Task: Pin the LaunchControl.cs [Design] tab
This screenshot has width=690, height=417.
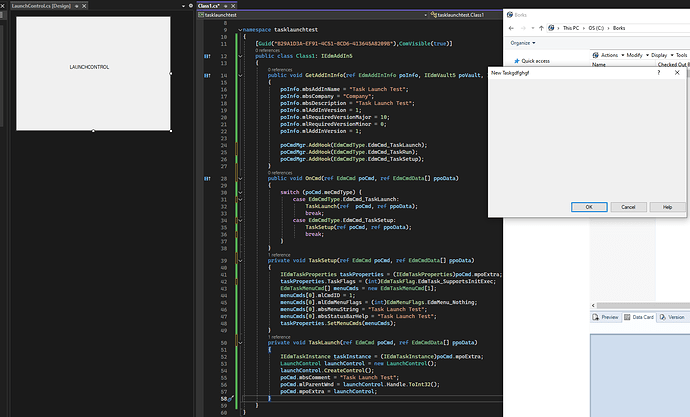Action: pyautogui.click(x=77, y=6)
